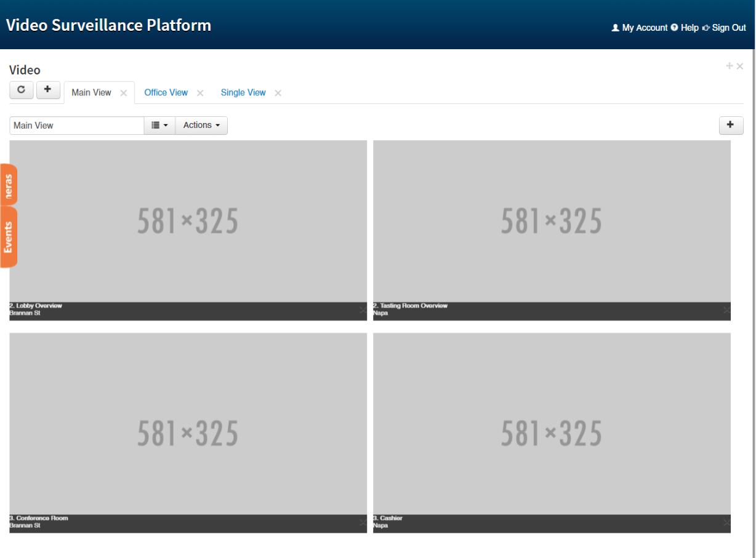Image resolution: width=756 pixels, height=558 pixels.
Task: Remove the Lobby Overview camera from the view
Action: click(362, 310)
